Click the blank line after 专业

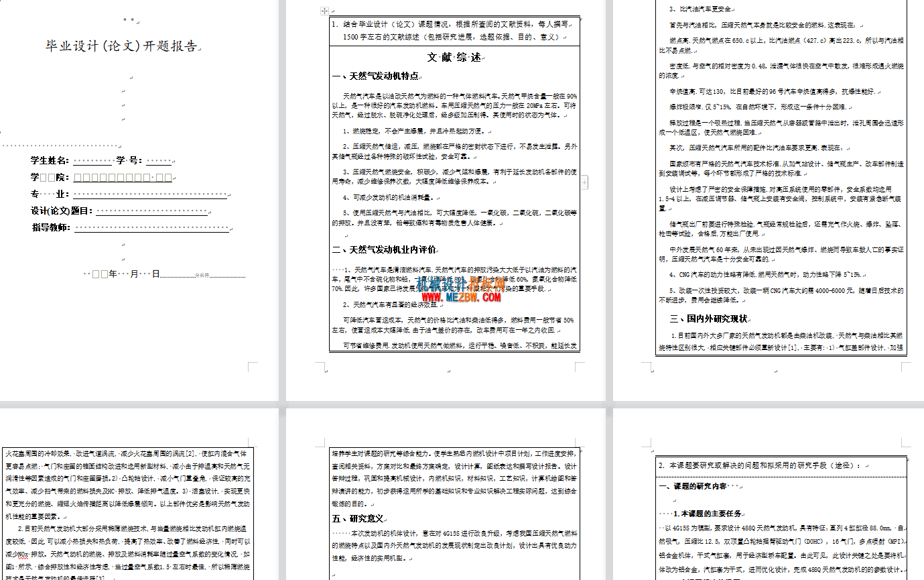[150, 195]
